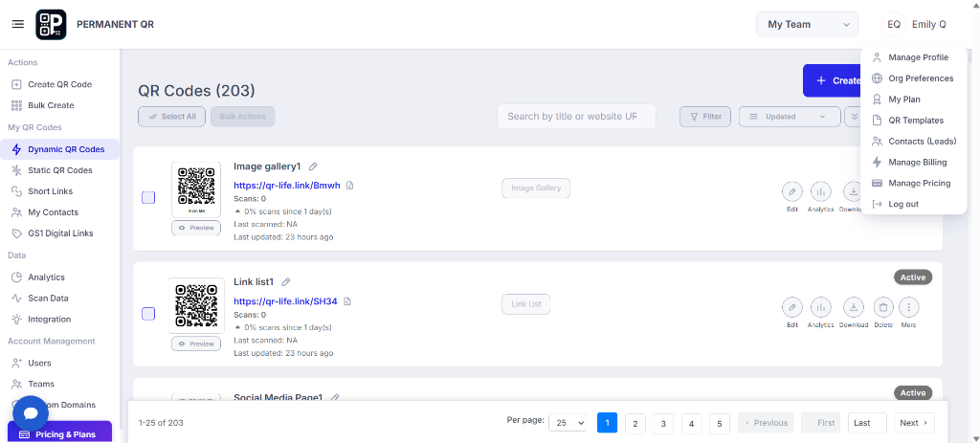Click Active badge on Link list1

912,277
